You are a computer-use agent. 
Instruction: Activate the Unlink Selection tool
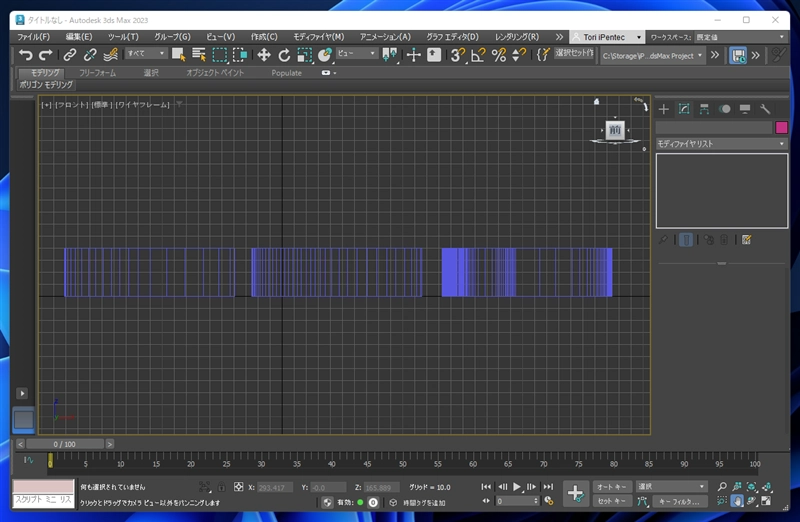coord(90,55)
